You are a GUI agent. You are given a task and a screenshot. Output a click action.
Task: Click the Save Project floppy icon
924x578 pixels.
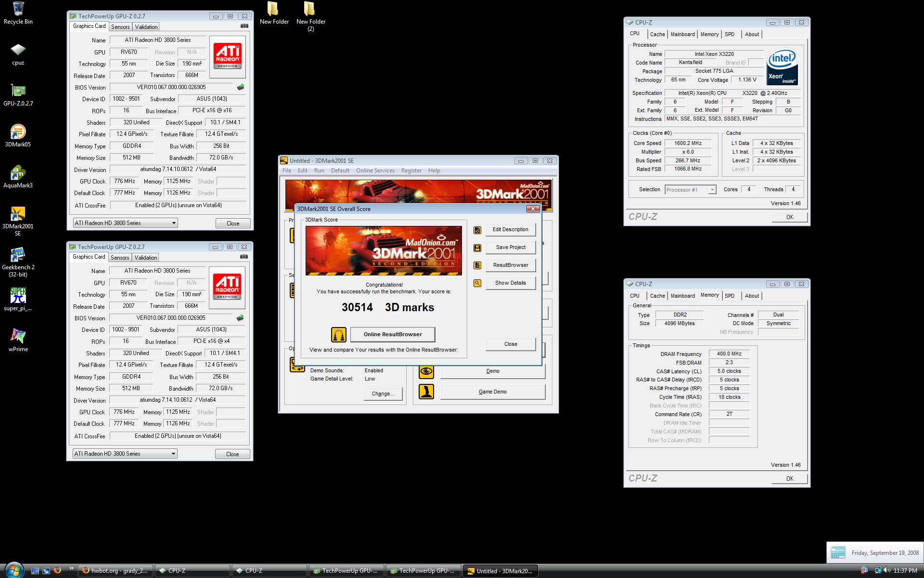(477, 248)
